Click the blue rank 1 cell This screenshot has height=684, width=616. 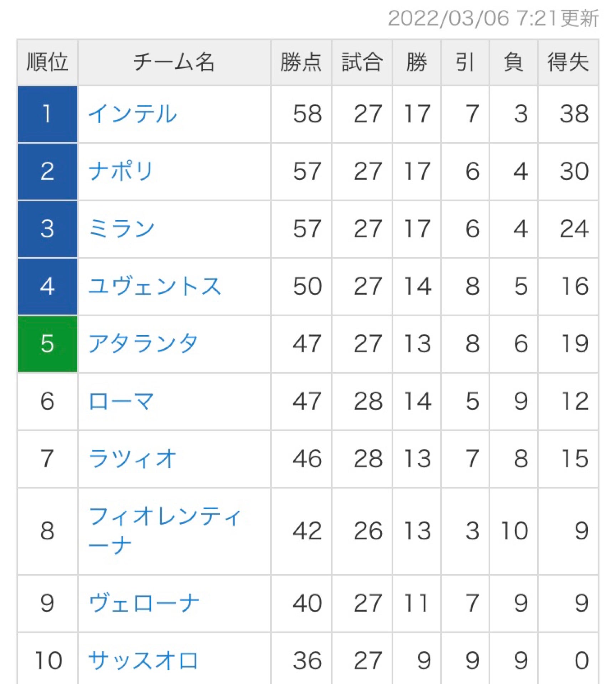47,114
